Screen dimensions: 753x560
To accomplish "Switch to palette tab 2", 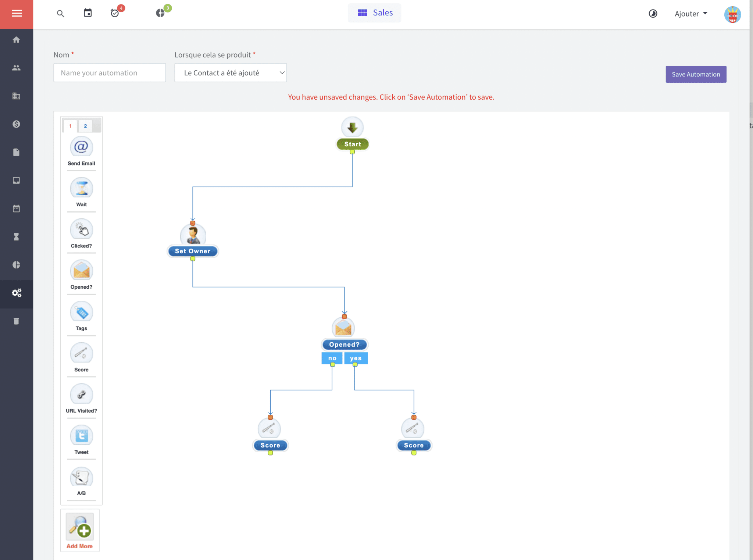I will (85, 126).
